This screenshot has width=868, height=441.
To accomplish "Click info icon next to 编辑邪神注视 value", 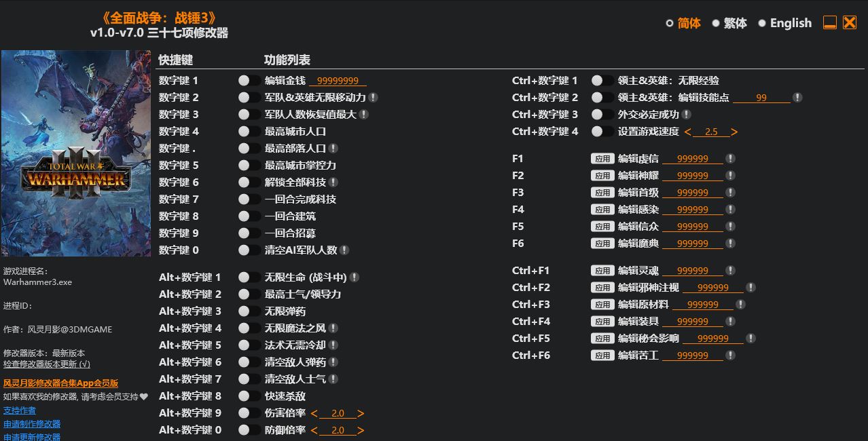I will 751,288.
